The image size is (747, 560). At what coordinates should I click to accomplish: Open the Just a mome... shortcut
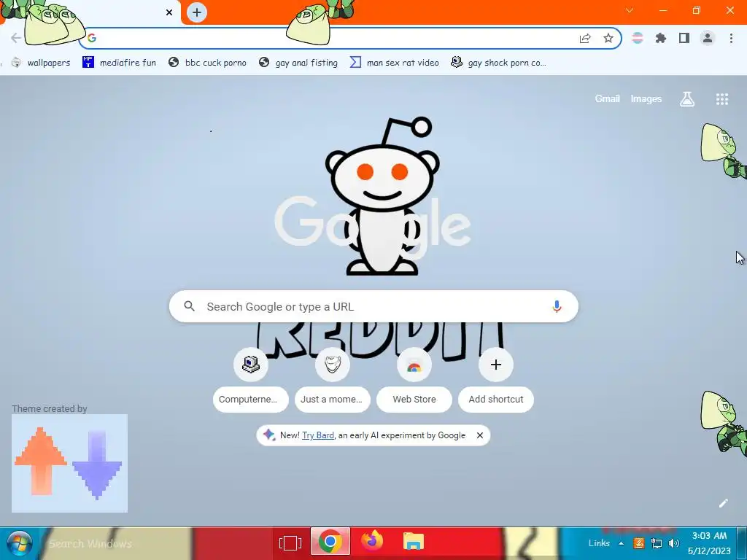pos(332,381)
